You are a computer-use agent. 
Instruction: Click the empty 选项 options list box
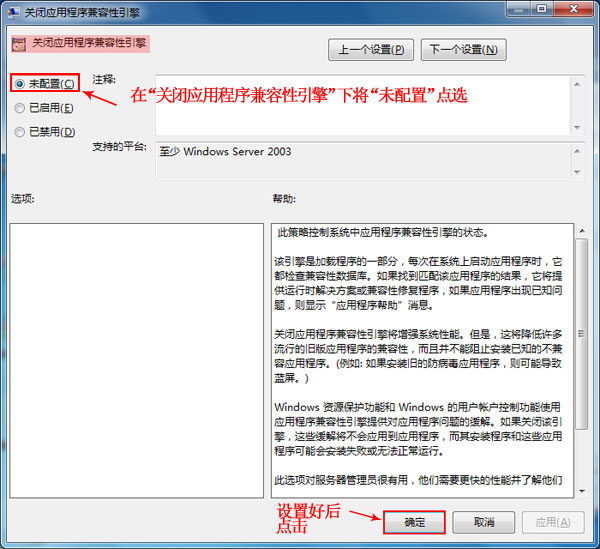pyautogui.click(x=137, y=360)
